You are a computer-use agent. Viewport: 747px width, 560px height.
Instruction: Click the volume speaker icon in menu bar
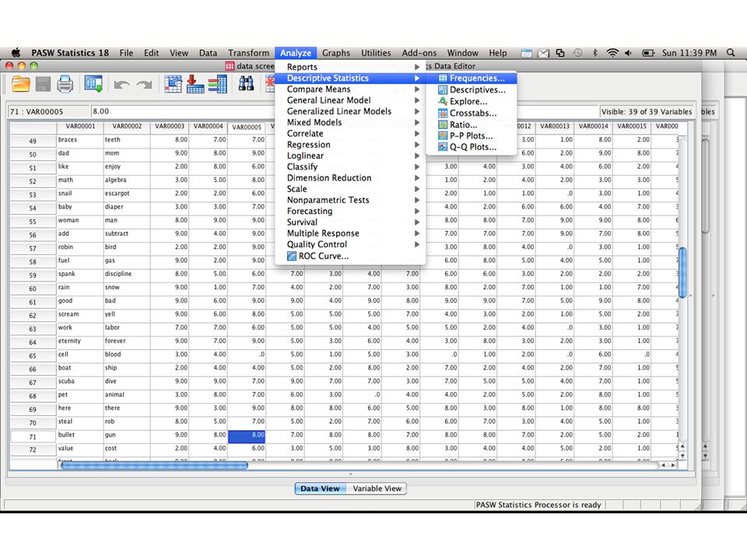tap(629, 53)
